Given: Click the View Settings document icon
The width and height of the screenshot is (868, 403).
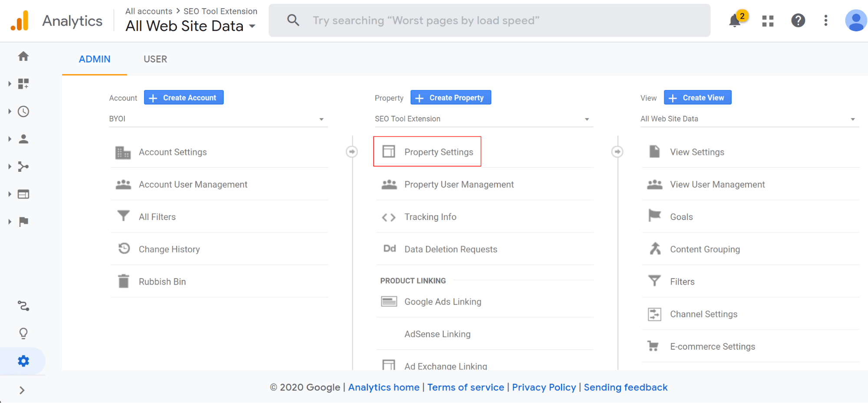Looking at the screenshot, I should 654,151.
